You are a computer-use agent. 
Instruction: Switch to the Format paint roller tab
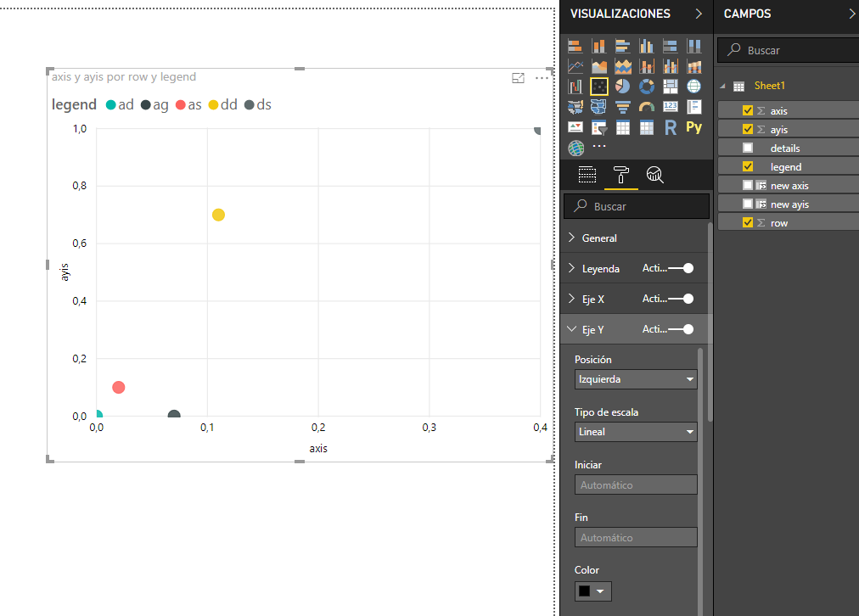coord(620,175)
